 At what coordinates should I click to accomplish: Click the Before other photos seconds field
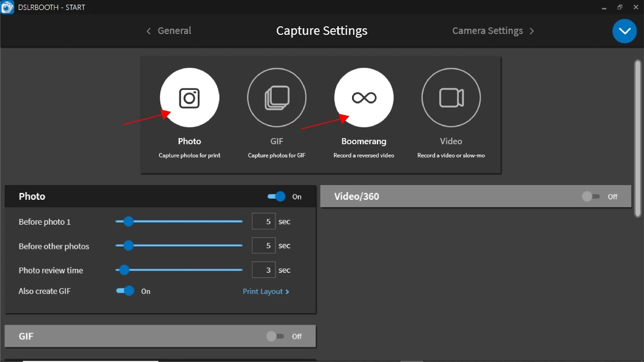click(x=264, y=245)
